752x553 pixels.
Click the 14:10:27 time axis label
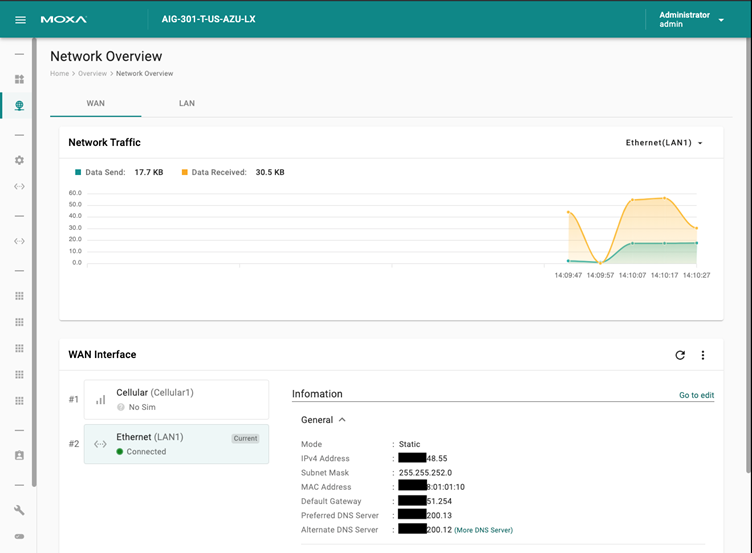click(x=696, y=275)
